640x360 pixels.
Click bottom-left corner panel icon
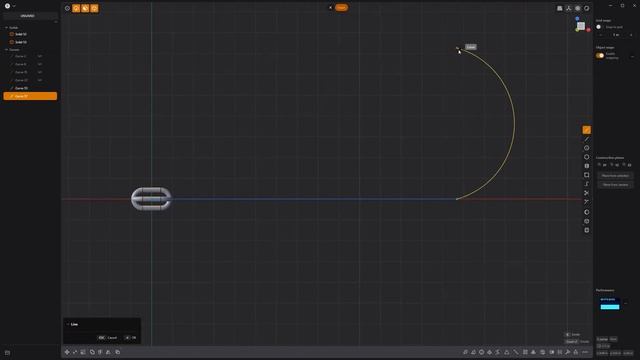(7, 353)
